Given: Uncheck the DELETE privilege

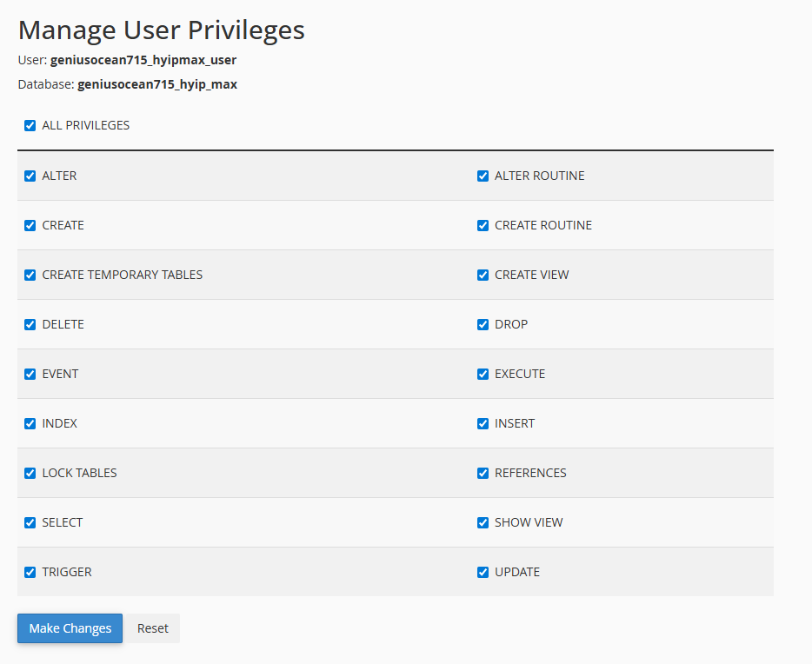Looking at the screenshot, I should coord(30,324).
